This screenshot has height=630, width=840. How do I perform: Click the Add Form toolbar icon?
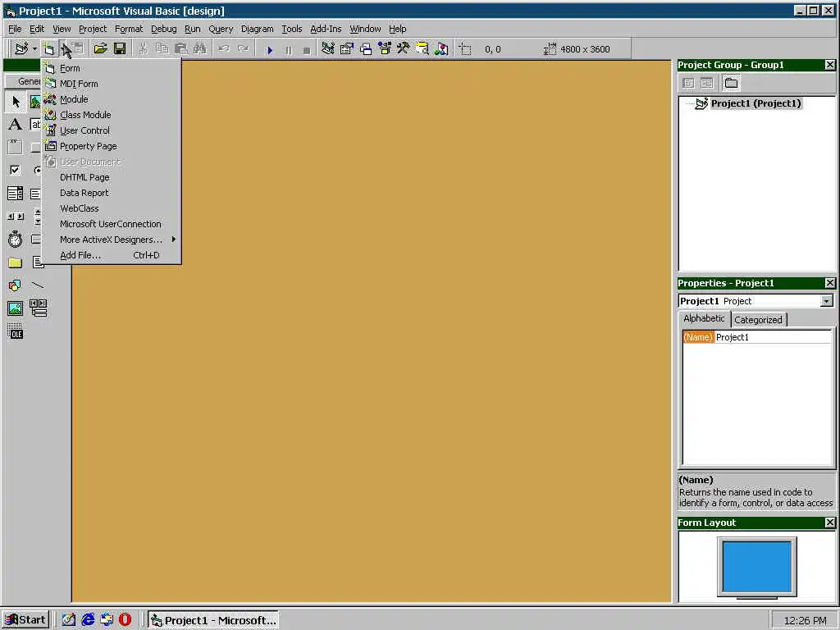pos(48,48)
